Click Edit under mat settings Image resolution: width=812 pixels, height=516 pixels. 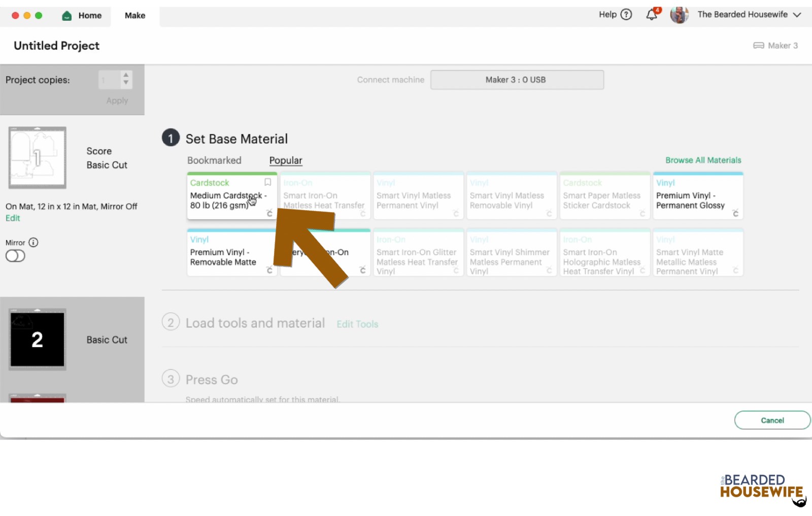pyautogui.click(x=13, y=218)
